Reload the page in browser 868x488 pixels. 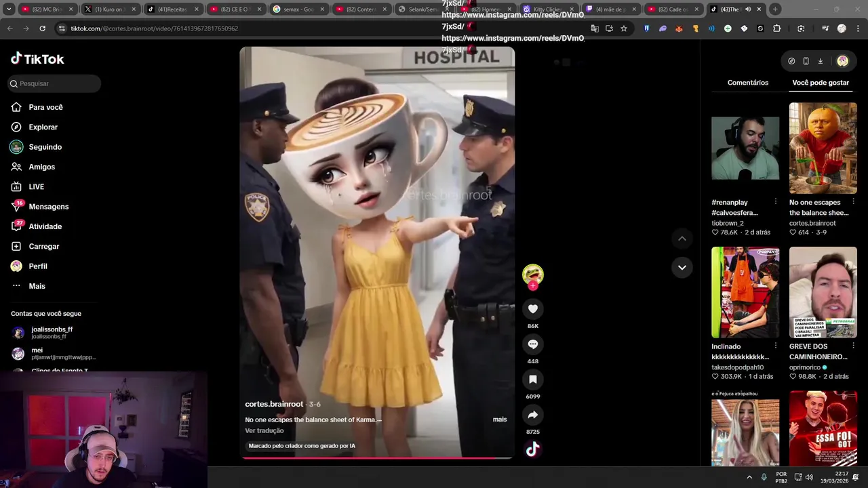tap(42, 28)
